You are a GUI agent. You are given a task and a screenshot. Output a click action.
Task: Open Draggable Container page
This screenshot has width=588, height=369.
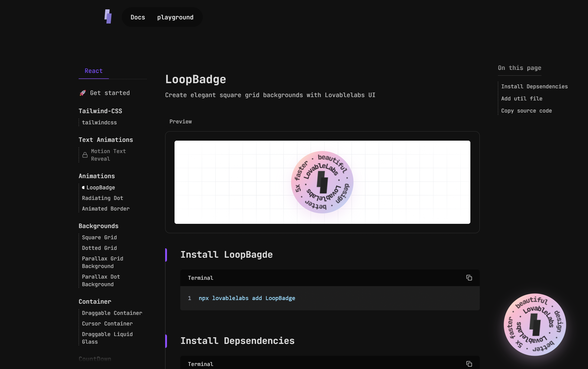[x=112, y=313]
